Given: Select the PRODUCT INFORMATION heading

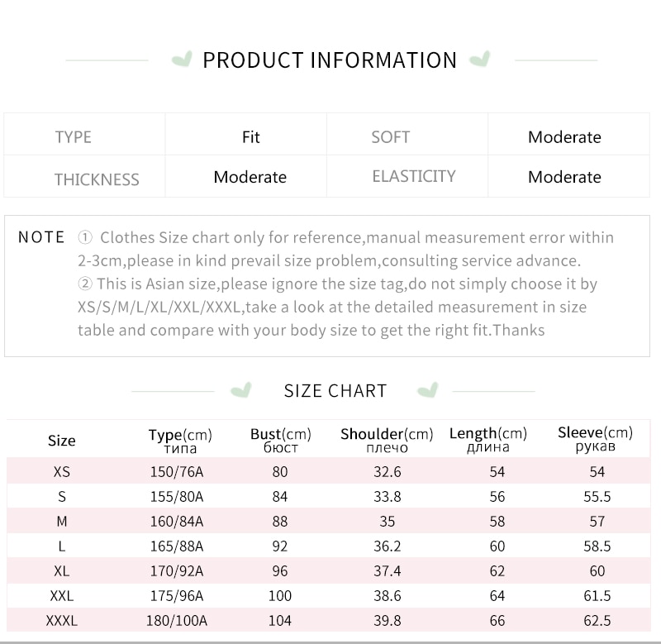Looking at the screenshot, I should pyautogui.click(x=330, y=60).
